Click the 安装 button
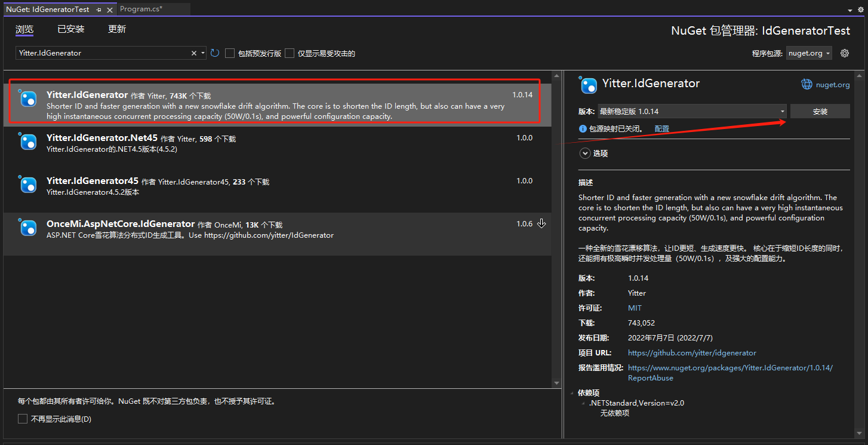The width and height of the screenshot is (868, 445). (820, 111)
